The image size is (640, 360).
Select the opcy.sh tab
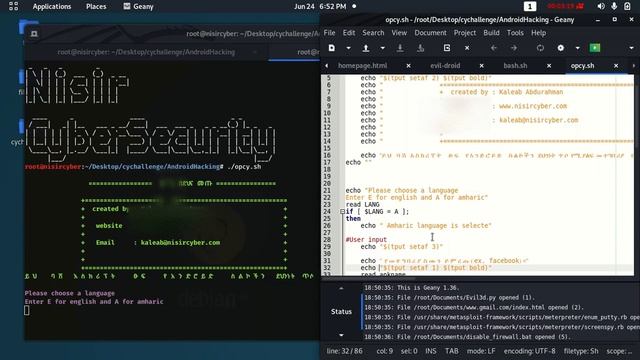[582, 66]
